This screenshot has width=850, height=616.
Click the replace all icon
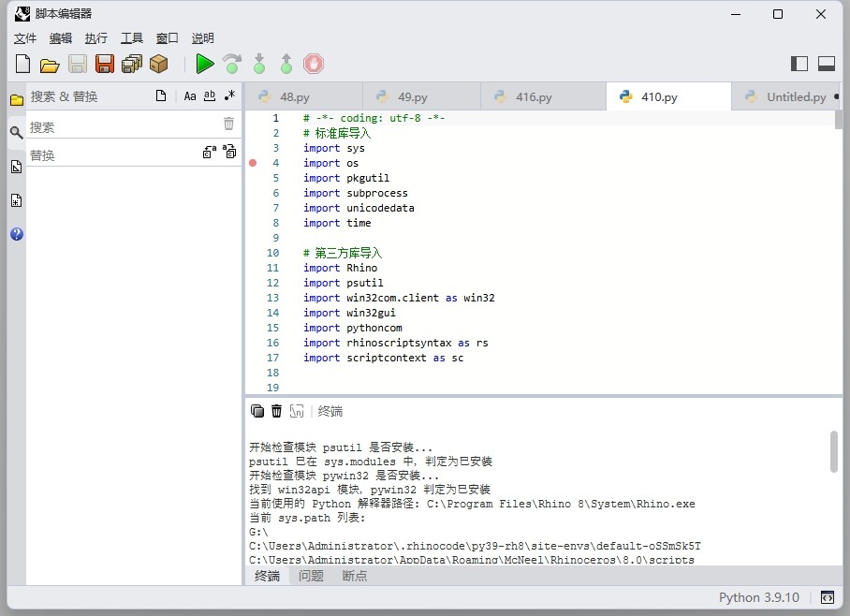click(229, 152)
